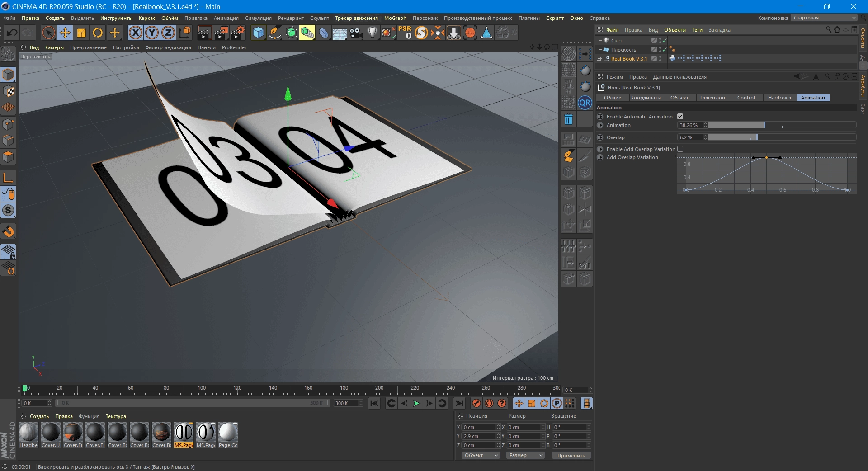The height and width of the screenshot is (471, 868).
Task: Play the animation forward
Action: [416, 403]
